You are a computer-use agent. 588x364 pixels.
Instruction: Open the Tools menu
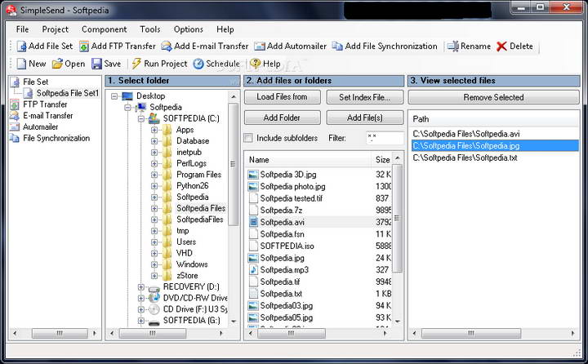point(149,29)
